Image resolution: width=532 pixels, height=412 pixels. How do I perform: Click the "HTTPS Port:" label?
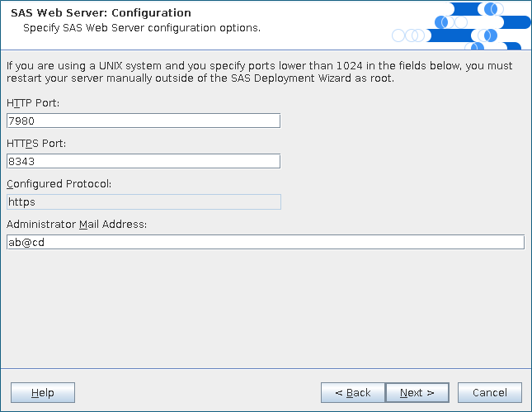(36, 144)
